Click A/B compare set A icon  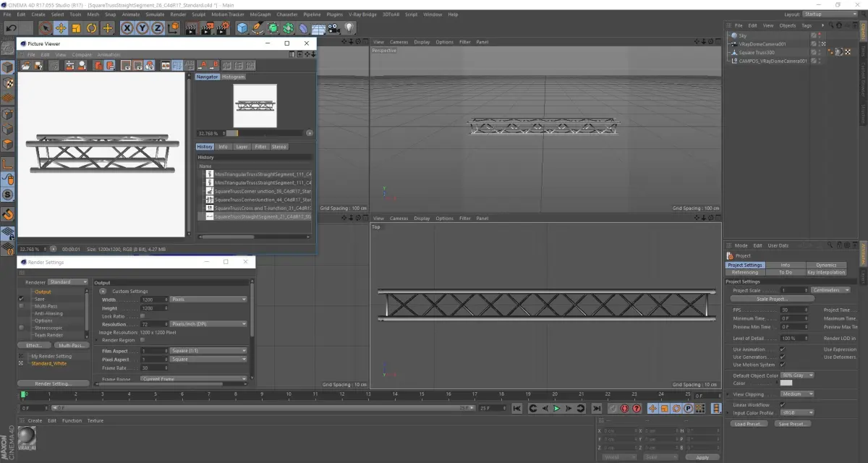[203, 65]
